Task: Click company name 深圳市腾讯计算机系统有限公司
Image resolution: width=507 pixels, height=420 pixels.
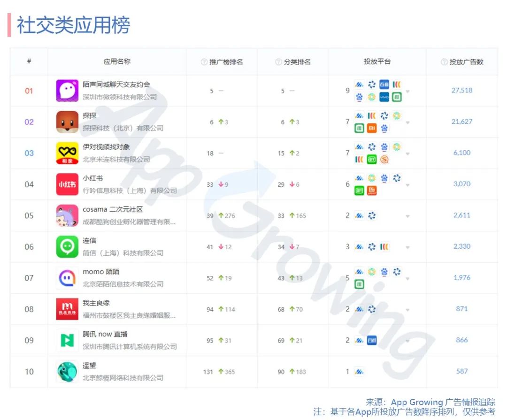Action: pos(130,347)
